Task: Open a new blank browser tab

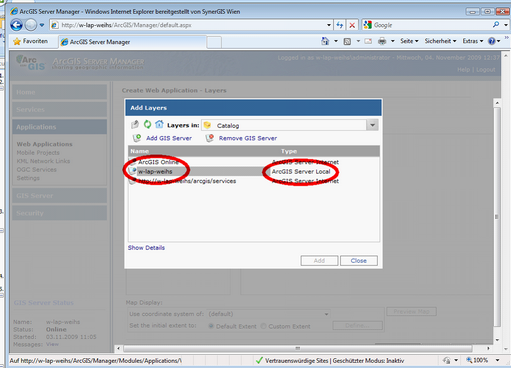Action: tap(214, 42)
